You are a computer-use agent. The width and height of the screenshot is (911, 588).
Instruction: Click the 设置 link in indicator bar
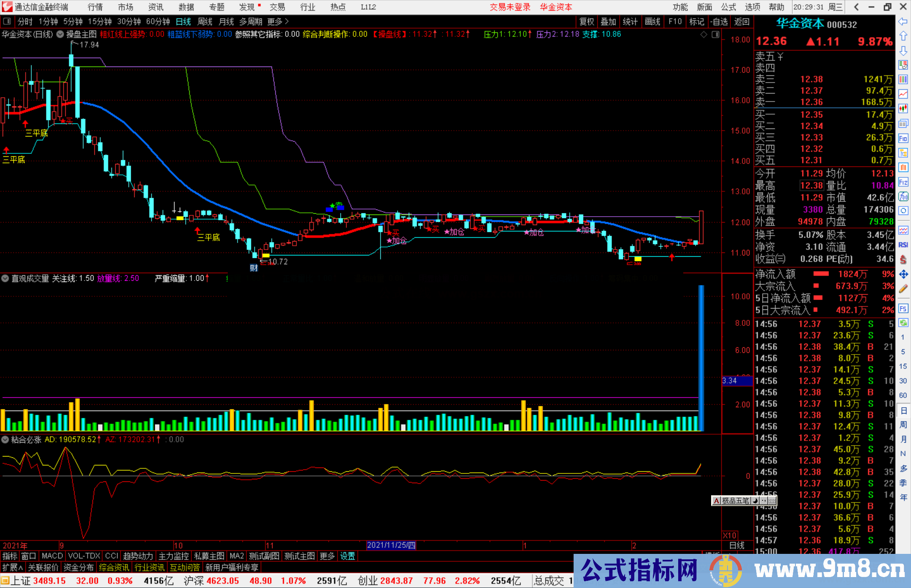click(348, 556)
